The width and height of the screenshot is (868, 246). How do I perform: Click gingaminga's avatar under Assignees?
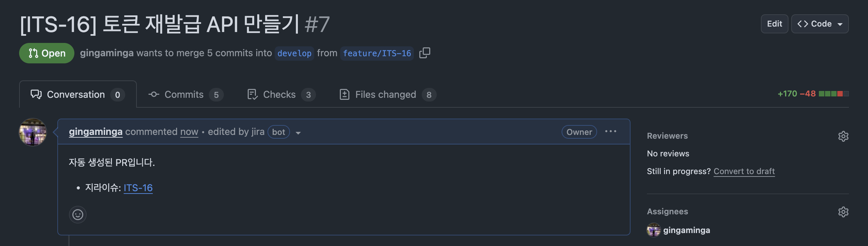coord(654,230)
